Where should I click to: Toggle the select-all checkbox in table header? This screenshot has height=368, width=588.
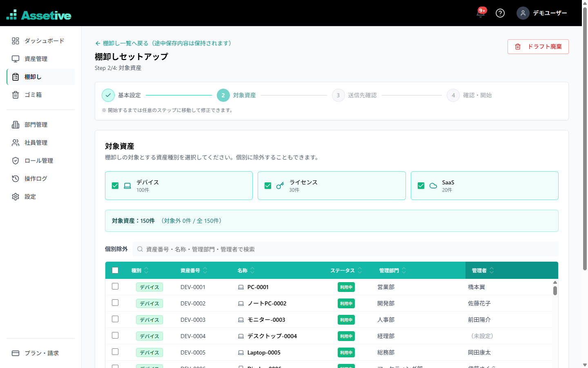tap(115, 270)
